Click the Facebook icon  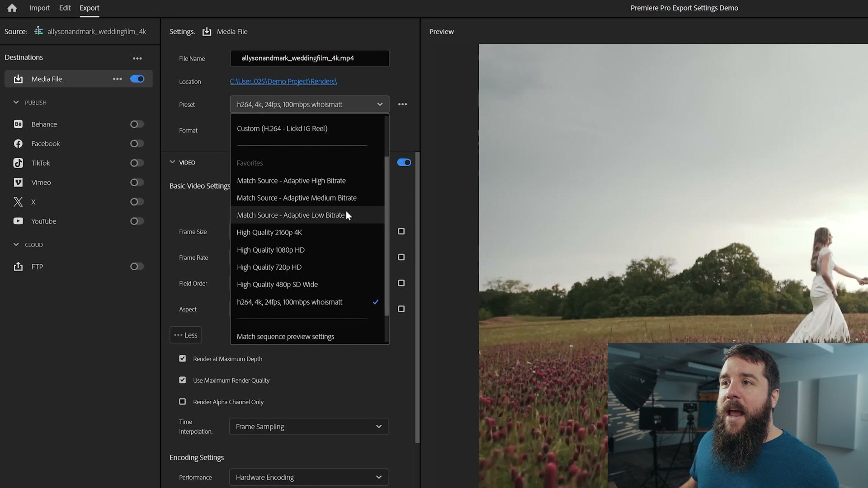(18, 144)
